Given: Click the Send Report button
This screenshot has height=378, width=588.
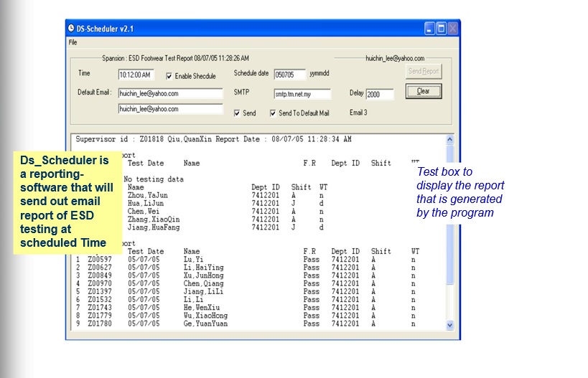Looking at the screenshot, I should click(x=424, y=72).
